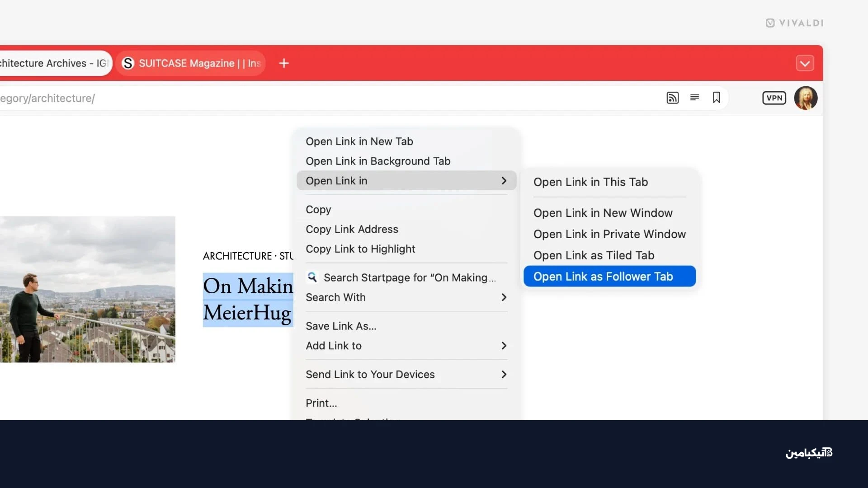Viewport: 868px width, 488px height.
Task: Click Copy Link Address
Action: pyautogui.click(x=352, y=229)
